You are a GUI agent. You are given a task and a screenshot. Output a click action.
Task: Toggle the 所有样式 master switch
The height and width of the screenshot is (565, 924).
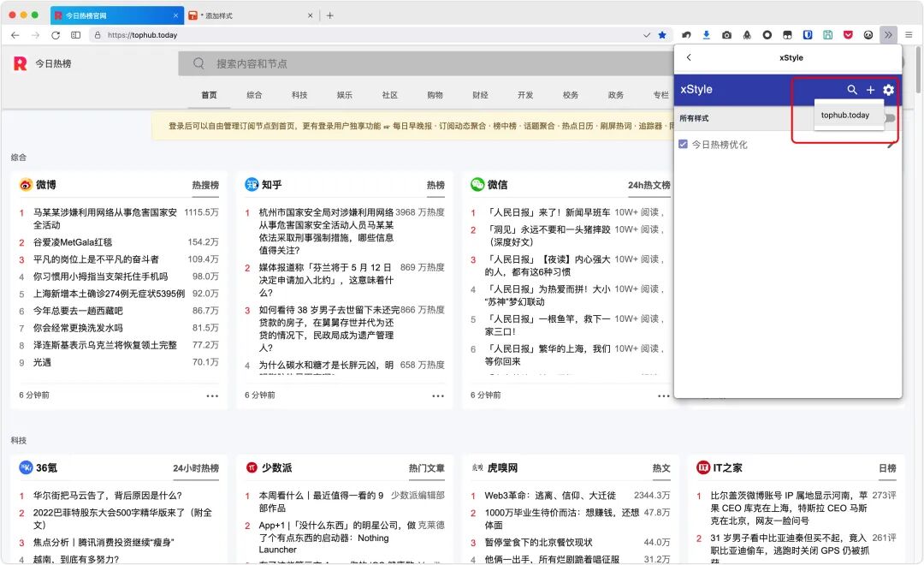coord(890,118)
